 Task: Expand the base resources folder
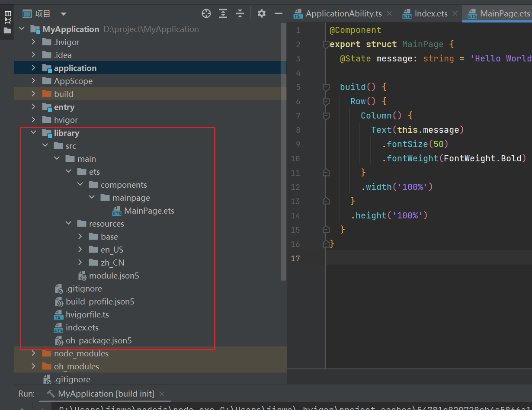pyautogui.click(x=80, y=237)
